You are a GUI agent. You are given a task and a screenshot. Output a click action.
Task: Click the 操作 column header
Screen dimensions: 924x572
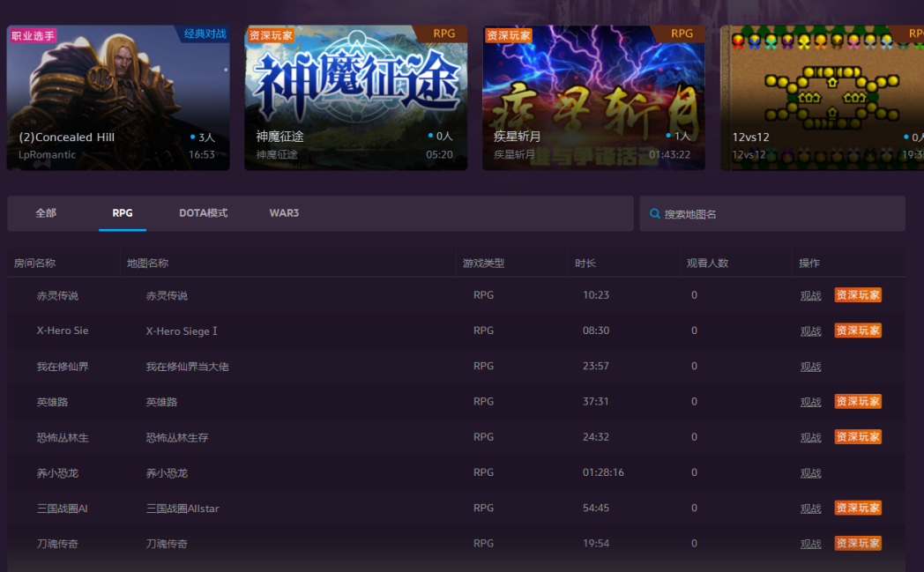click(x=809, y=264)
